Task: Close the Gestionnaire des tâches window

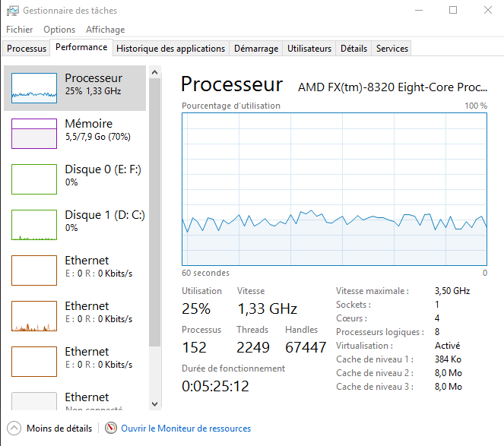Action: tap(487, 11)
